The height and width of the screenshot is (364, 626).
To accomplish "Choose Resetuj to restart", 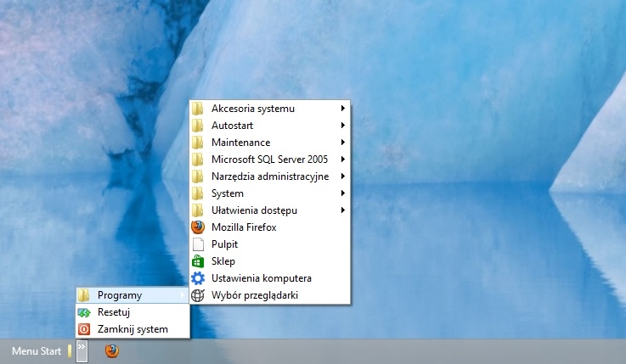I will tap(133, 312).
